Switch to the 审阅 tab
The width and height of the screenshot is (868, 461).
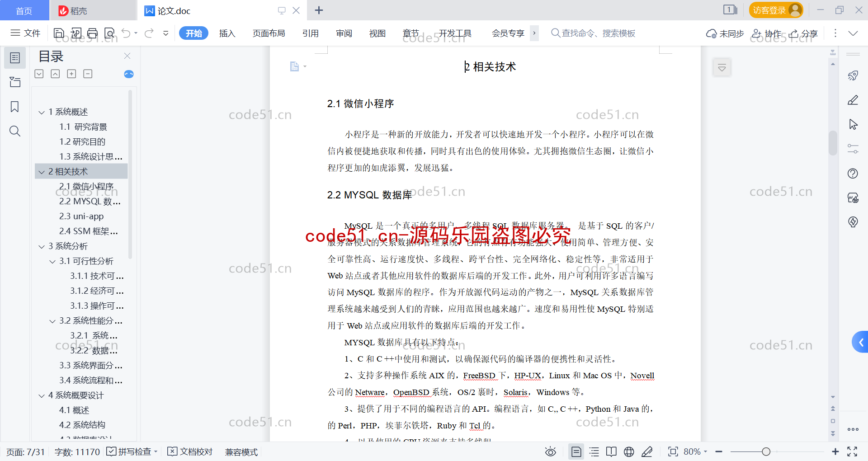tap(344, 33)
